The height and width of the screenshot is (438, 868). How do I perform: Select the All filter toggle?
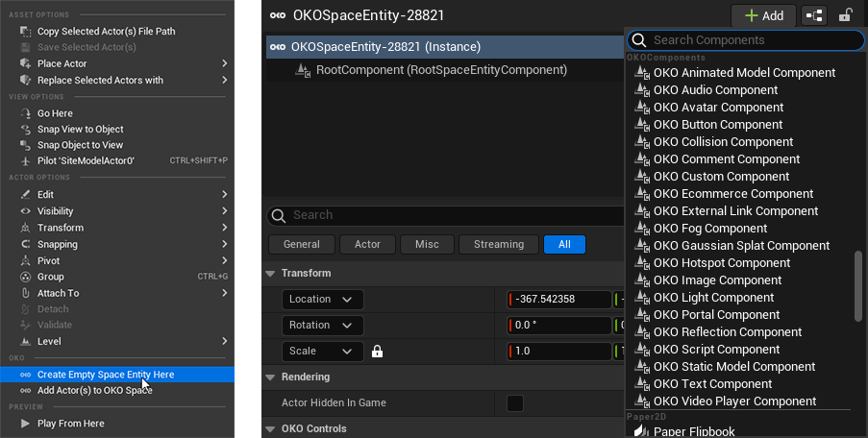564,245
